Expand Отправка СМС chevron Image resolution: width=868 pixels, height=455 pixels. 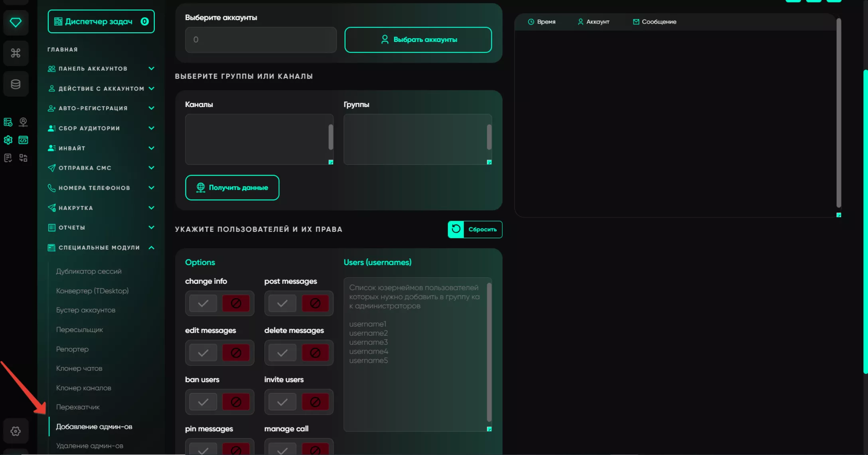[152, 168]
